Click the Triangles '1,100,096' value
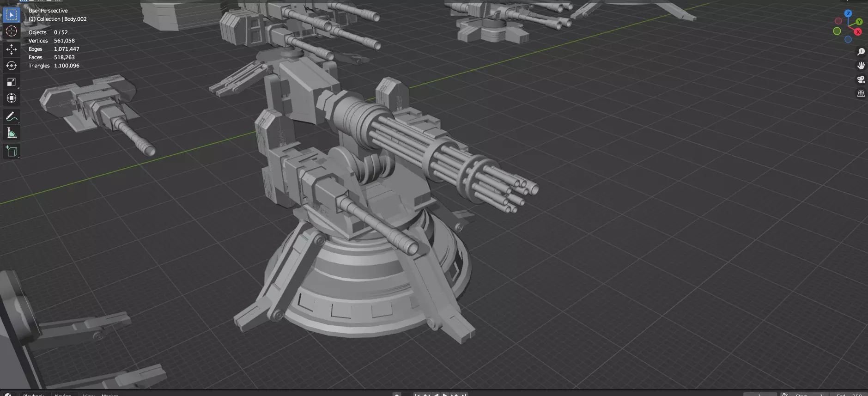Screen dimensions: 868x396 pos(67,66)
